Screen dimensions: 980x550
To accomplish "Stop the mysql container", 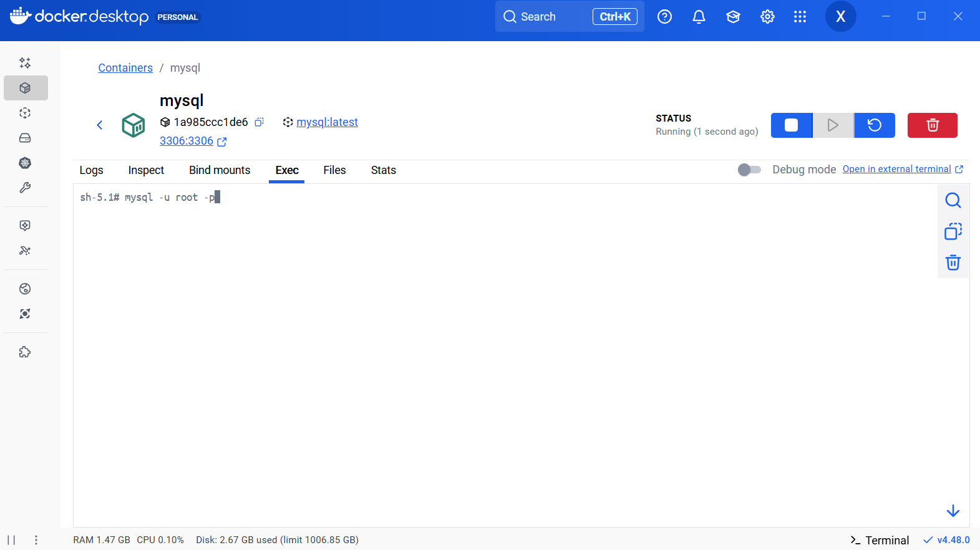I will point(792,125).
